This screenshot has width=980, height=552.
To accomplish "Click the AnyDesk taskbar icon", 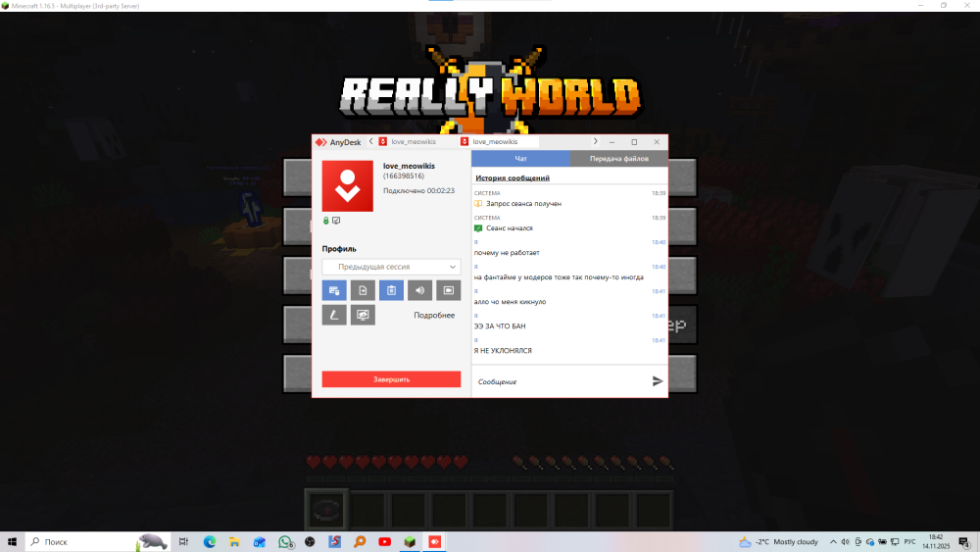I will pyautogui.click(x=435, y=542).
